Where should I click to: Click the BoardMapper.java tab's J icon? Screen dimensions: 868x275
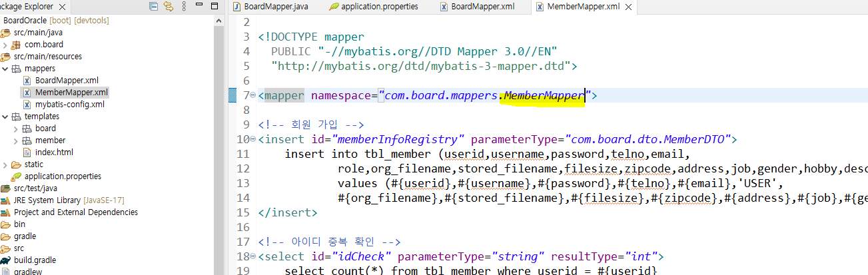click(236, 7)
